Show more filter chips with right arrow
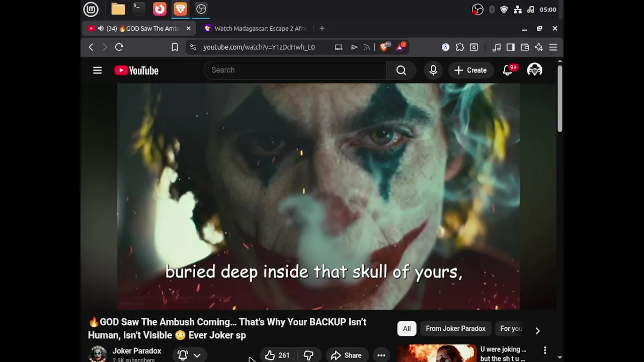The height and width of the screenshot is (362, 644). point(537,331)
